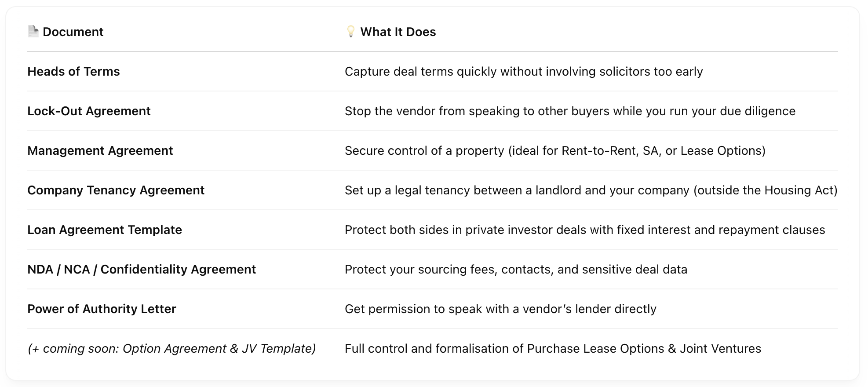Viewport: 868px width, 387px height.
Task: Click NDA / NCA / Confidentiality Agreement
Action: 142,270
